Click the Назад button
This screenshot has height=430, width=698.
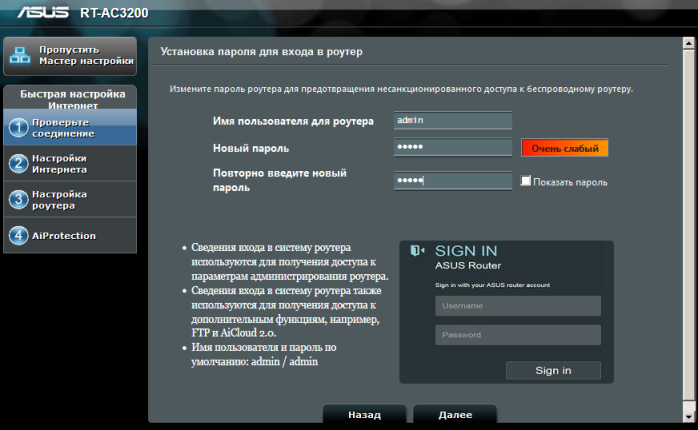pos(365,414)
